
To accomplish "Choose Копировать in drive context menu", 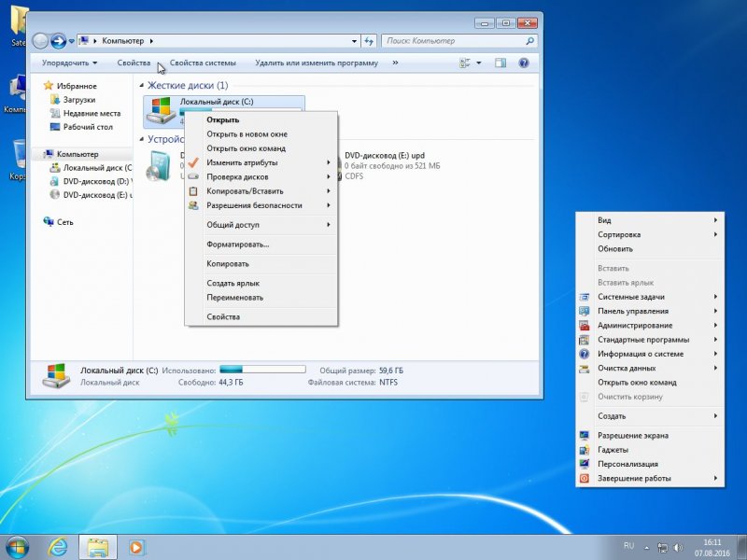I will click(x=261, y=263).
